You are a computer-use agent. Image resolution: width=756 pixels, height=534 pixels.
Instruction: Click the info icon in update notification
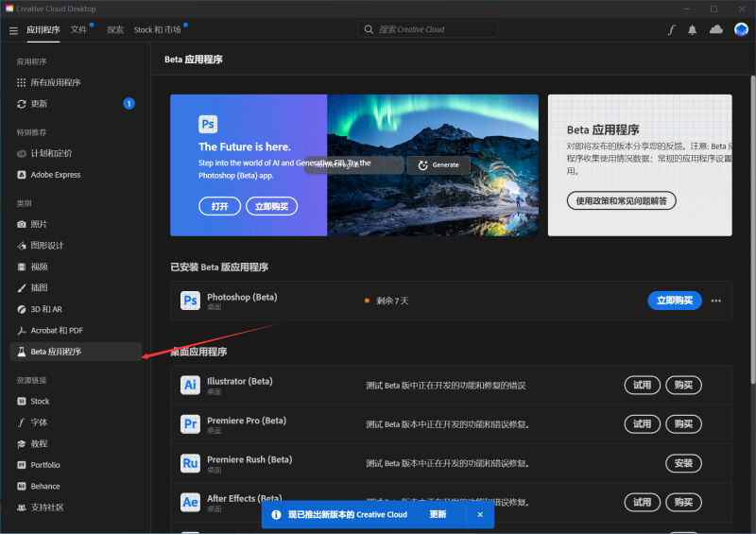pyautogui.click(x=276, y=515)
